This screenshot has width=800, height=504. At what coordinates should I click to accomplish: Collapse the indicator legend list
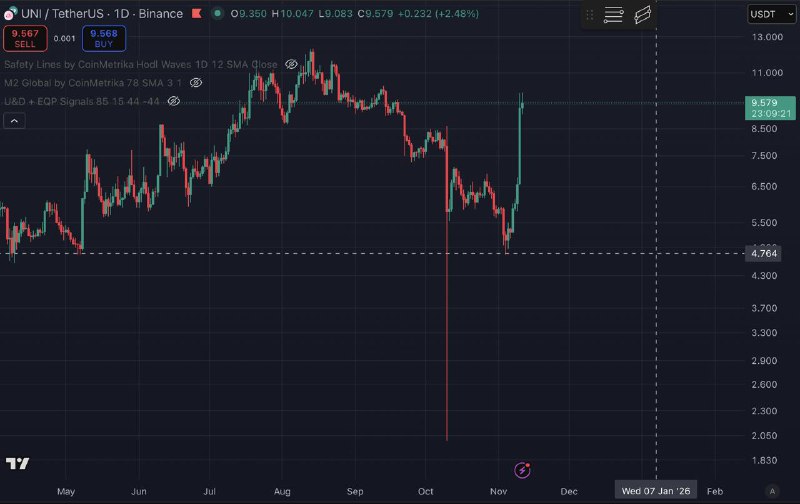[x=15, y=121]
